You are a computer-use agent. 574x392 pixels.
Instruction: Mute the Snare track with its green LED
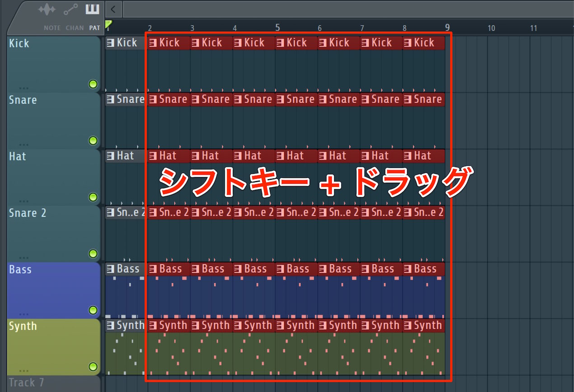(x=93, y=141)
